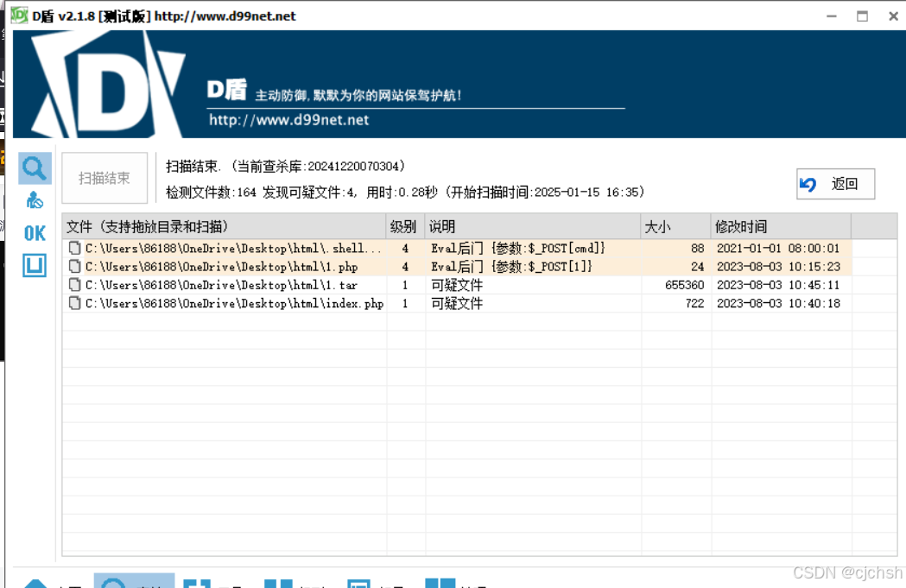Click modified time 2023-08-03 10:40:18
Image resolution: width=906 pixels, height=588 pixels.
tap(778, 304)
